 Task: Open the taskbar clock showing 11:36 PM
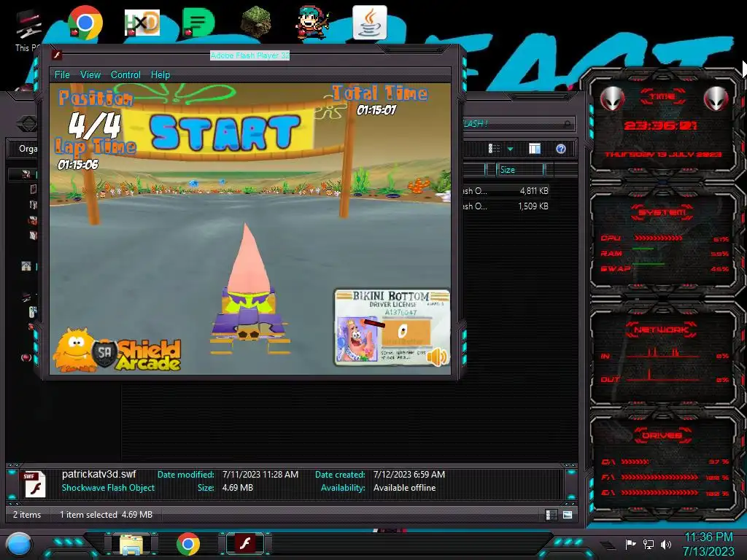tap(708, 544)
